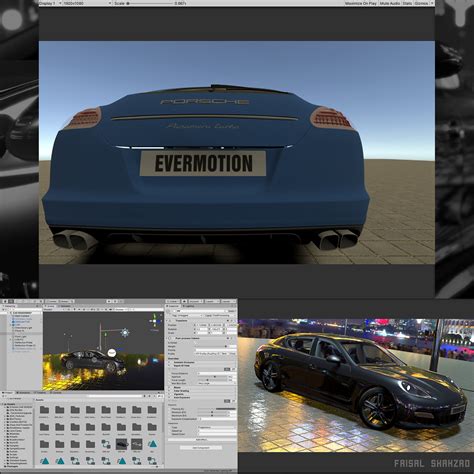
Task: Toggle Mute Audio in Game view
Action: point(390,3)
